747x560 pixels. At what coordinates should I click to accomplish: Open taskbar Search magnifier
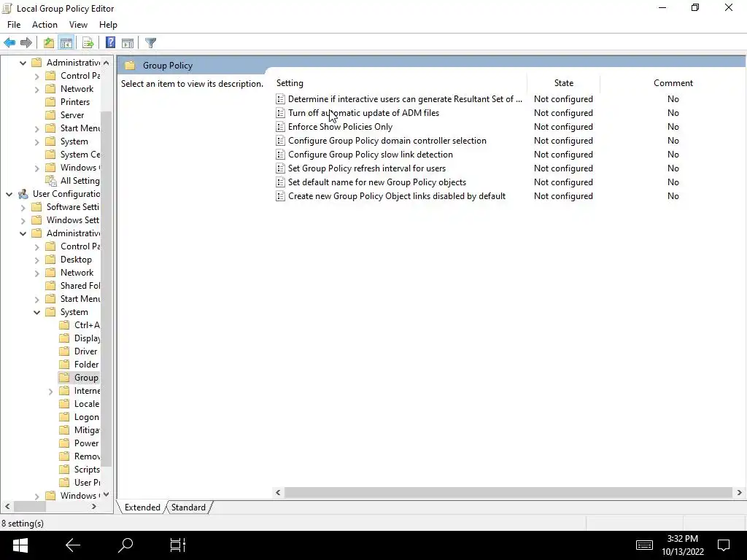click(x=125, y=545)
